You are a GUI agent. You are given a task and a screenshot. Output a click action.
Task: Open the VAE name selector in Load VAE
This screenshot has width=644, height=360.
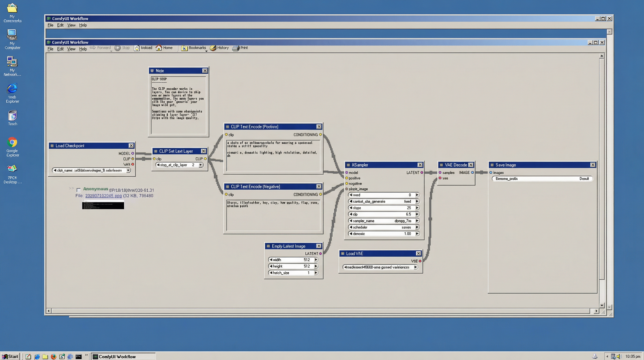point(380,267)
